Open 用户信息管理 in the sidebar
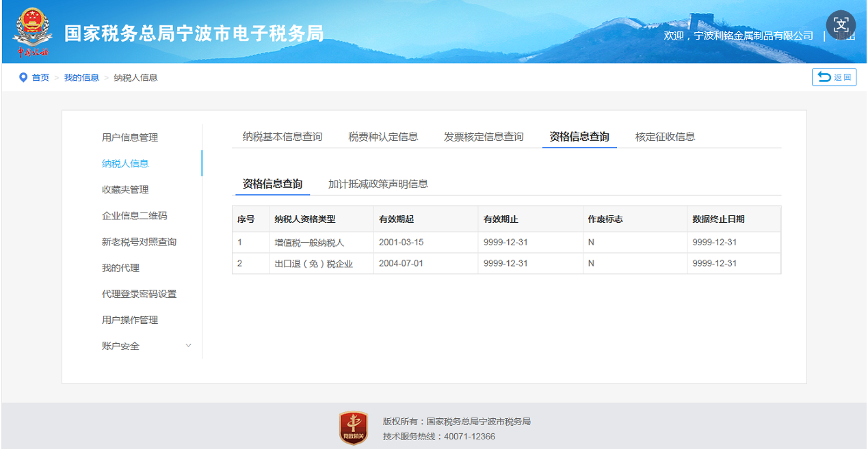This screenshot has height=449, width=868. [x=130, y=137]
